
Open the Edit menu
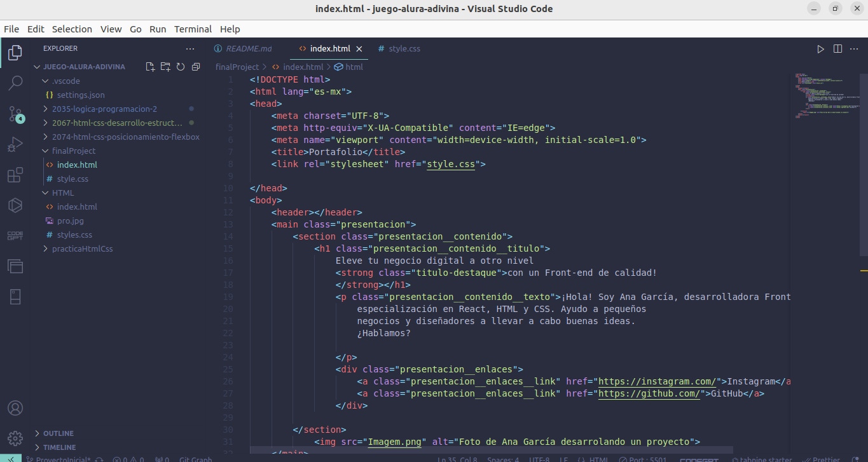click(36, 29)
